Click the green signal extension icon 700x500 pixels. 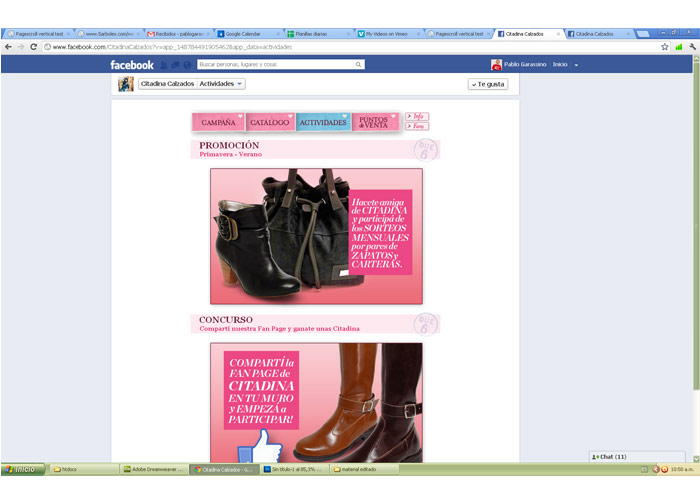pyautogui.click(x=679, y=47)
